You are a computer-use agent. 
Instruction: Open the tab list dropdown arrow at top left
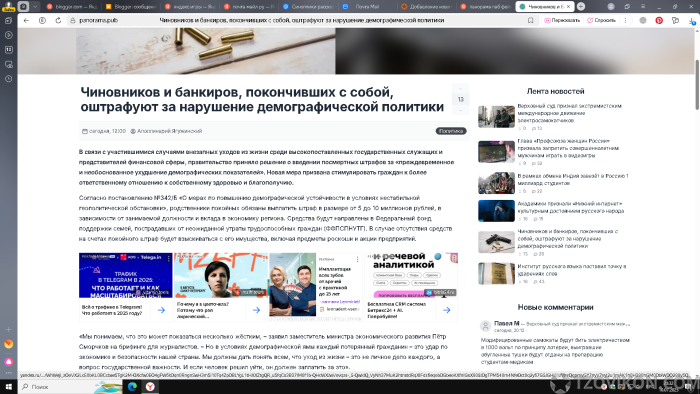(x=35, y=6)
